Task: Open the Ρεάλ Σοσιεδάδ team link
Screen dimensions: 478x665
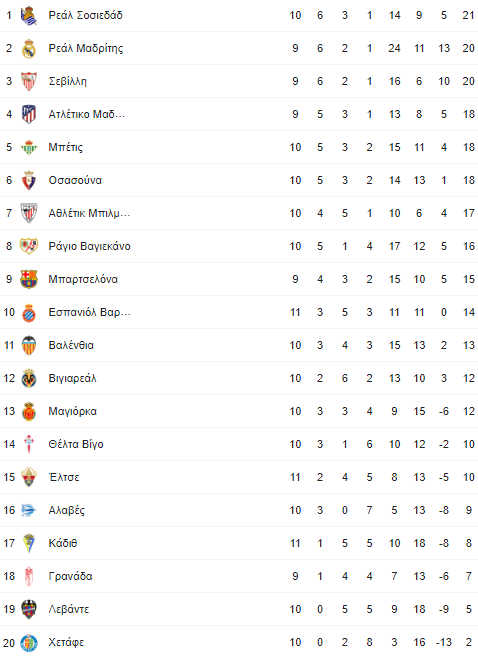Action: coord(85,15)
